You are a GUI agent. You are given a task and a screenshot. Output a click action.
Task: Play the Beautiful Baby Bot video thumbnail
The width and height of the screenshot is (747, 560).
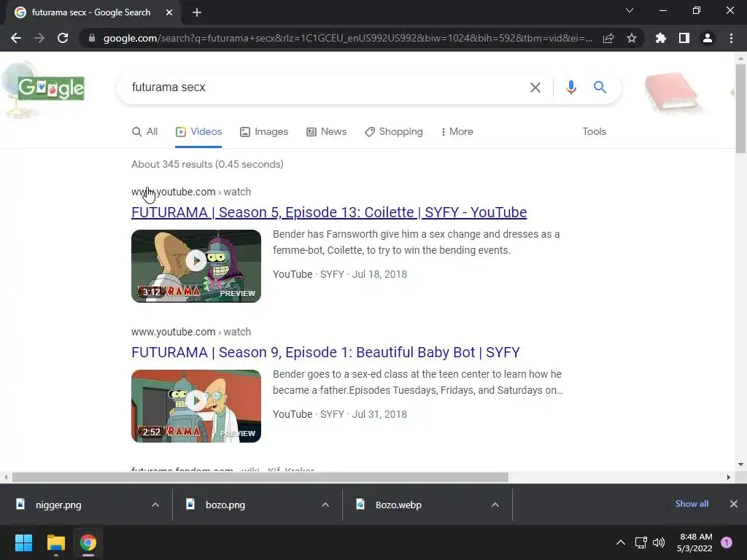[x=196, y=406]
